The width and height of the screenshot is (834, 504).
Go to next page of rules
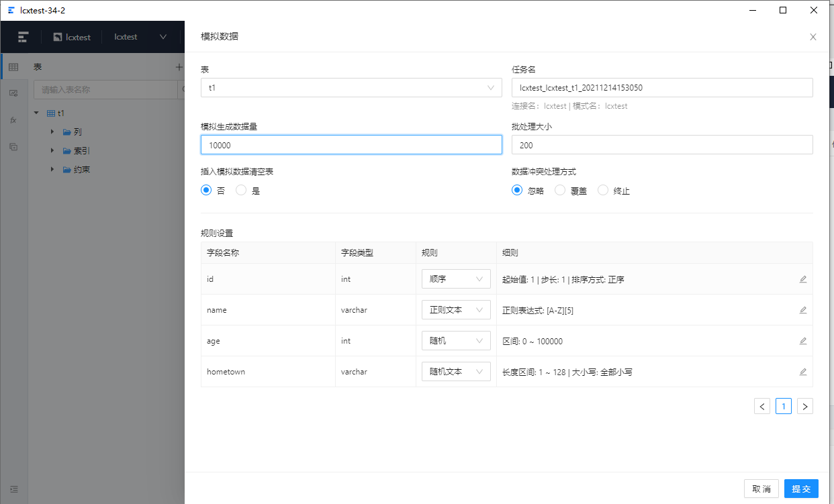pos(805,406)
